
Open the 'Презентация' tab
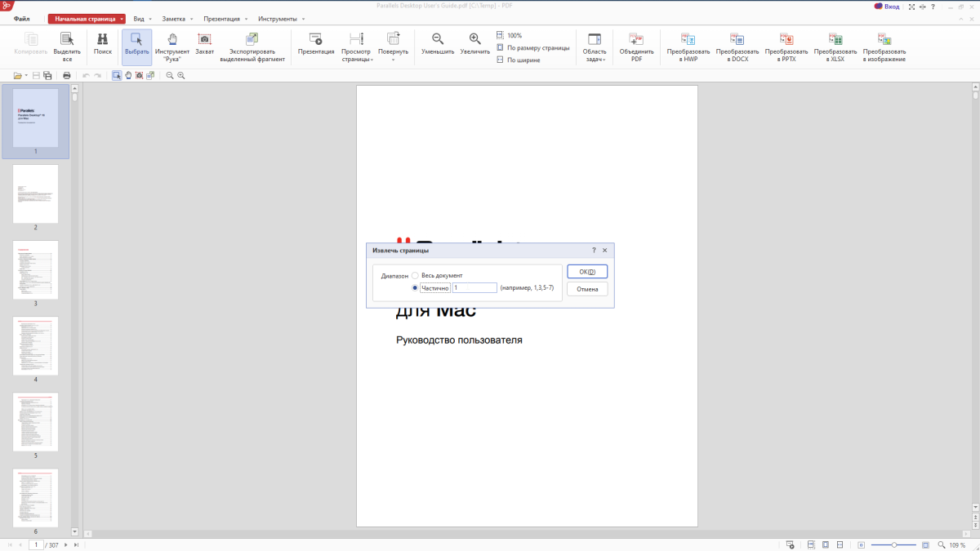(222, 18)
